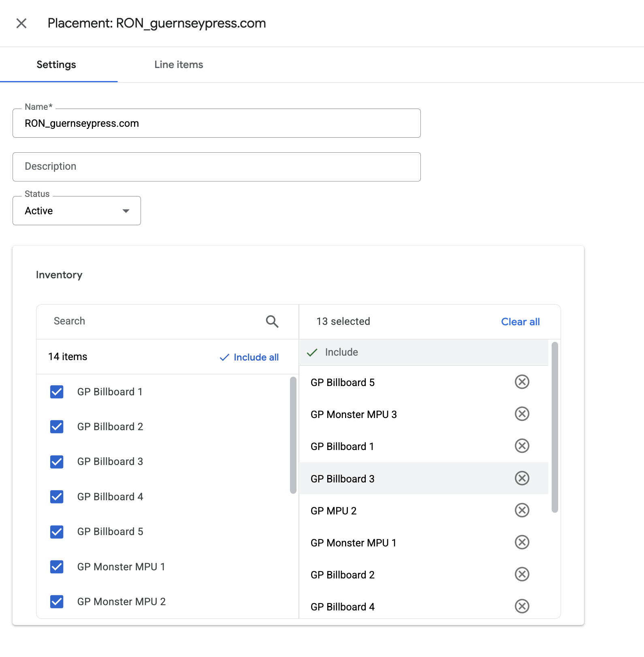Remove GP Monster MPU 3 from selection

(x=522, y=414)
